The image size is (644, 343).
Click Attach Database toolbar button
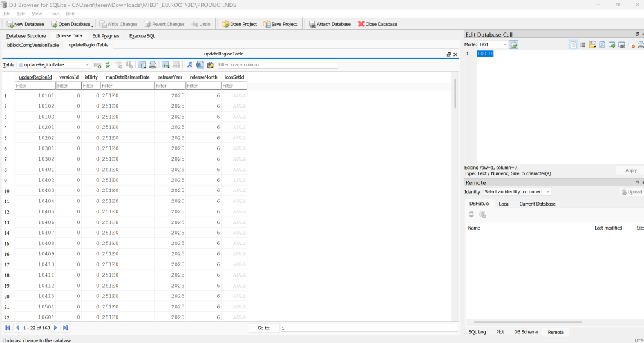(x=330, y=24)
